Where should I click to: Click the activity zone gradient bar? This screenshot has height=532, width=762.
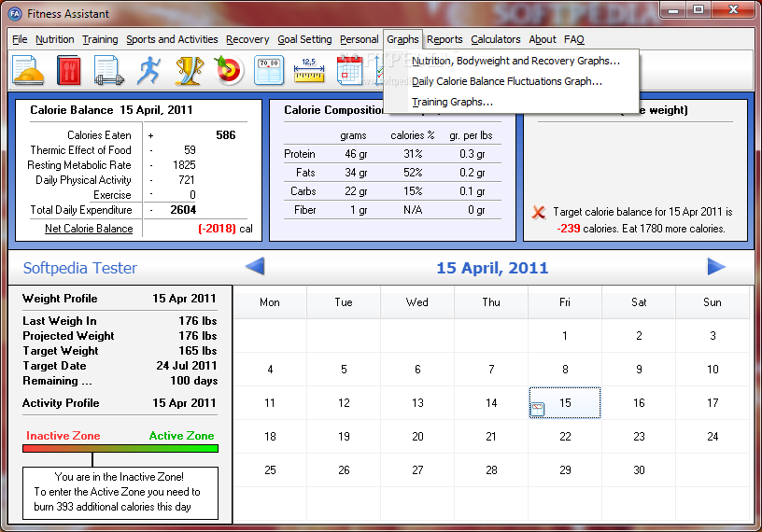tap(120, 448)
